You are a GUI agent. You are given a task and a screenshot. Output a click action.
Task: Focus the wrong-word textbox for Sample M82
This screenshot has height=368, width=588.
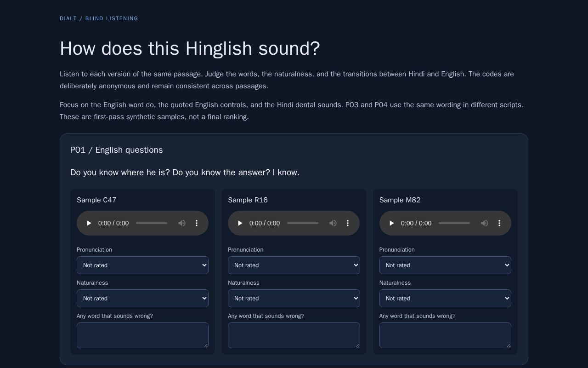pyautogui.click(x=445, y=335)
